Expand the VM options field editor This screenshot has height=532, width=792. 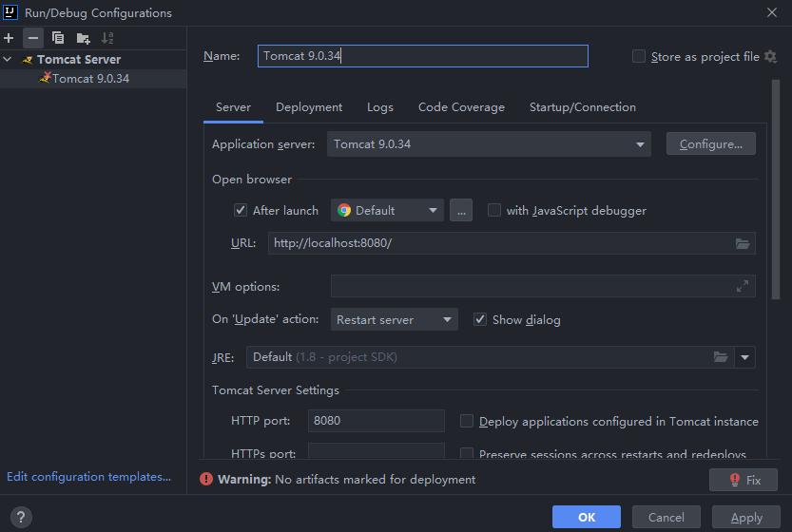pyautogui.click(x=742, y=286)
